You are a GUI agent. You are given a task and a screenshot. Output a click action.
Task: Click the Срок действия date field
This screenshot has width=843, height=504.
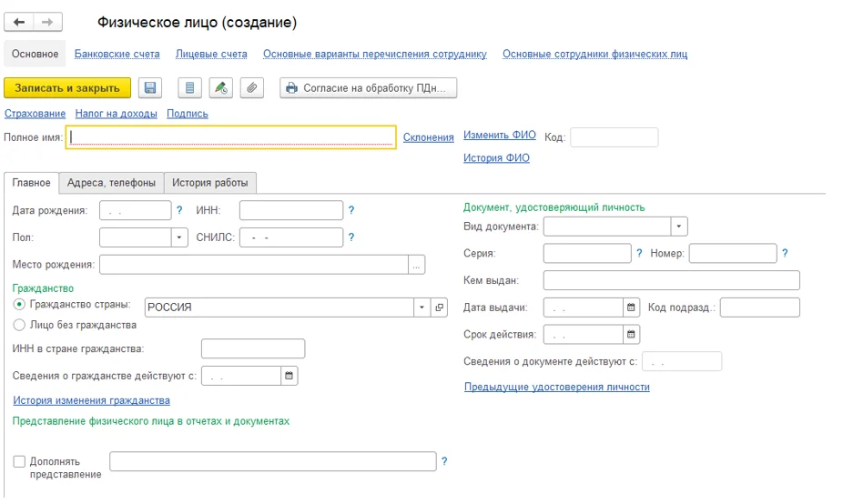[x=584, y=334]
